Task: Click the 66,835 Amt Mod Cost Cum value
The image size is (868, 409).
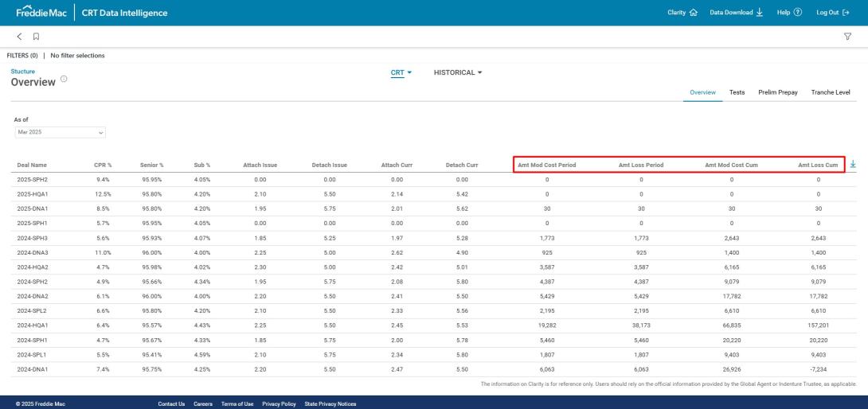Action: point(731,326)
